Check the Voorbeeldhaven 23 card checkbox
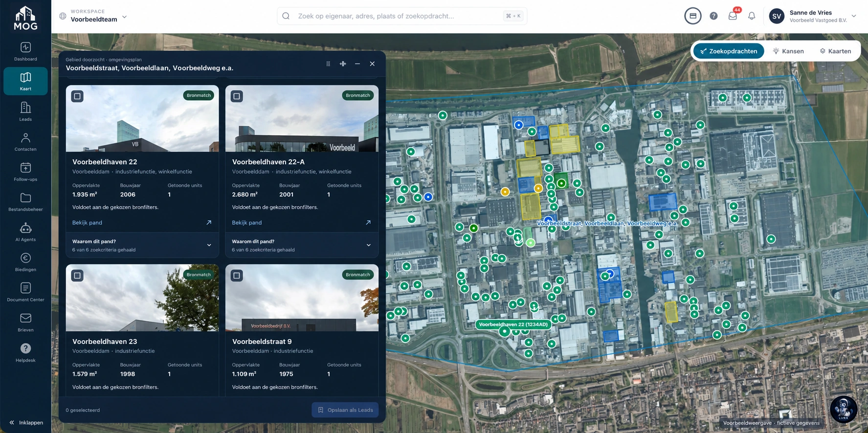Viewport: 868px width, 433px height. pyautogui.click(x=77, y=276)
